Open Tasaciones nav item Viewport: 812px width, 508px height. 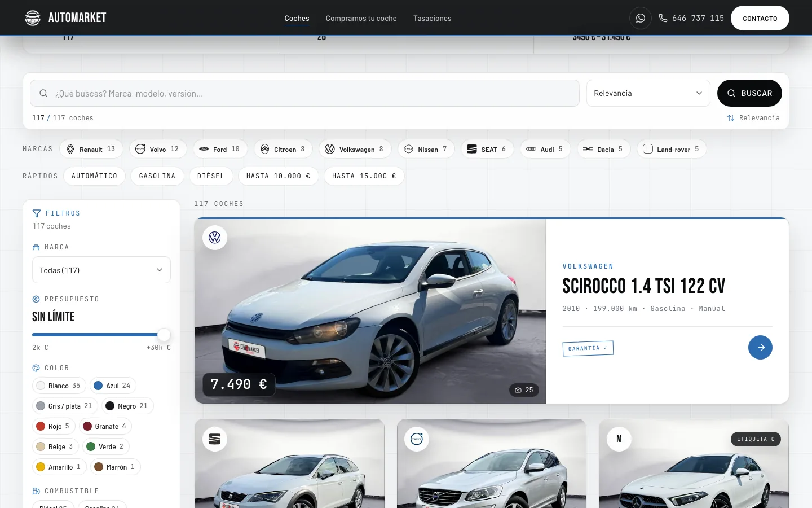point(432,18)
